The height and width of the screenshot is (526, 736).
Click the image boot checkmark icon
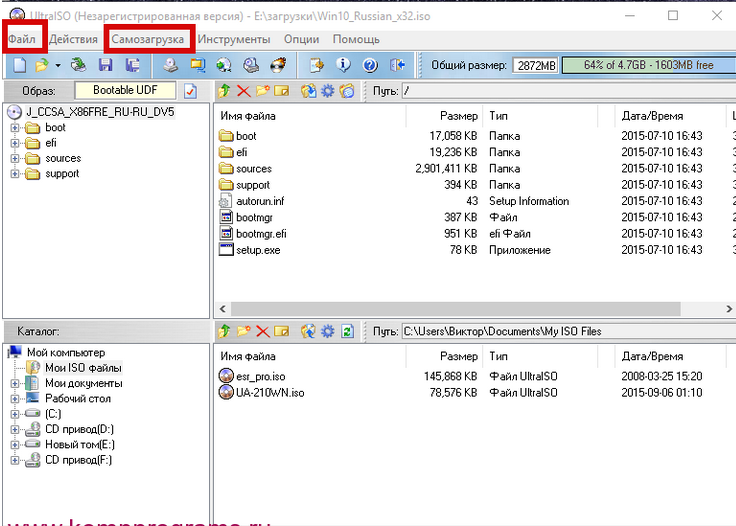click(190, 91)
